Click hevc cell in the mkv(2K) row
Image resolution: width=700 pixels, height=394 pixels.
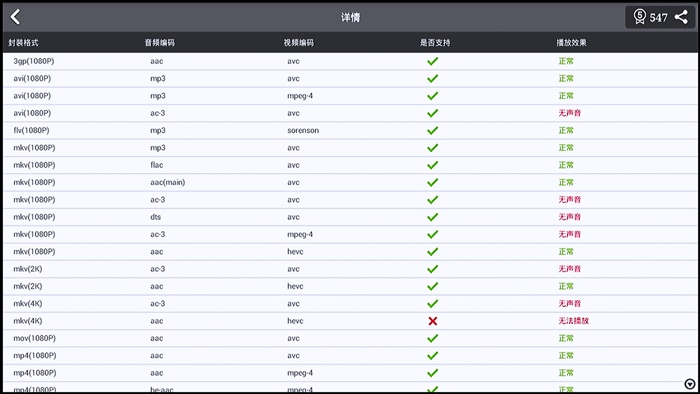point(295,286)
